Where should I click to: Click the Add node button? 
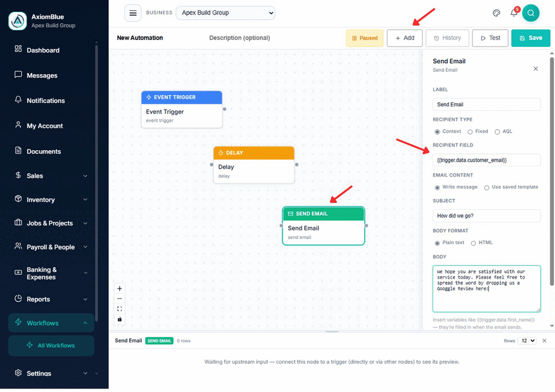pyautogui.click(x=405, y=38)
